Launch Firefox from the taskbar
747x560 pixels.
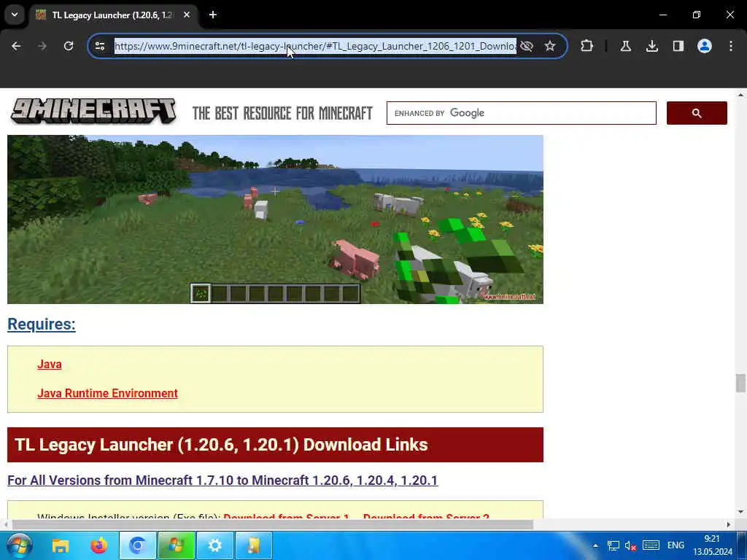point(99,545)
